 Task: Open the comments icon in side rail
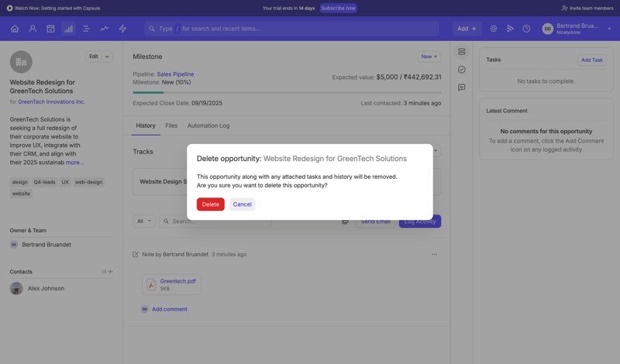[x=461, y=88]
